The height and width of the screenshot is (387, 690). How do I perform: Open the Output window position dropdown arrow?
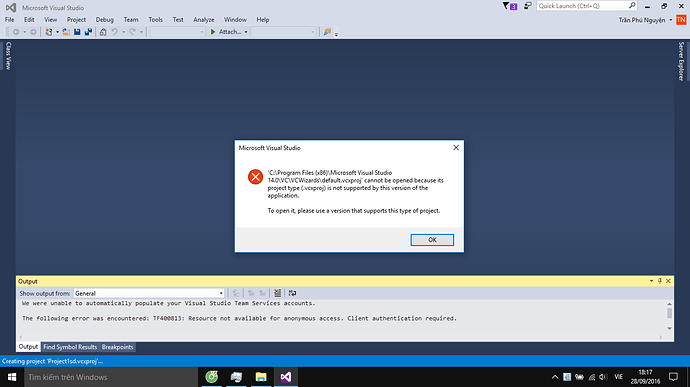651,281
